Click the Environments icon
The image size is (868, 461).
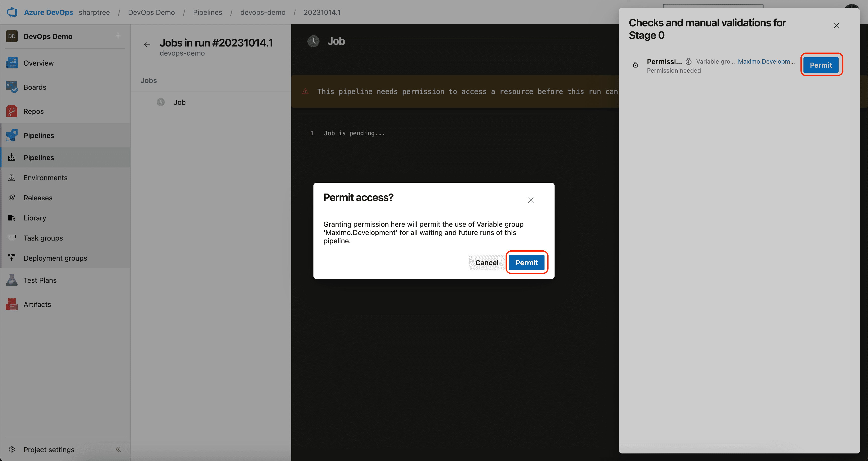point(12,177)
